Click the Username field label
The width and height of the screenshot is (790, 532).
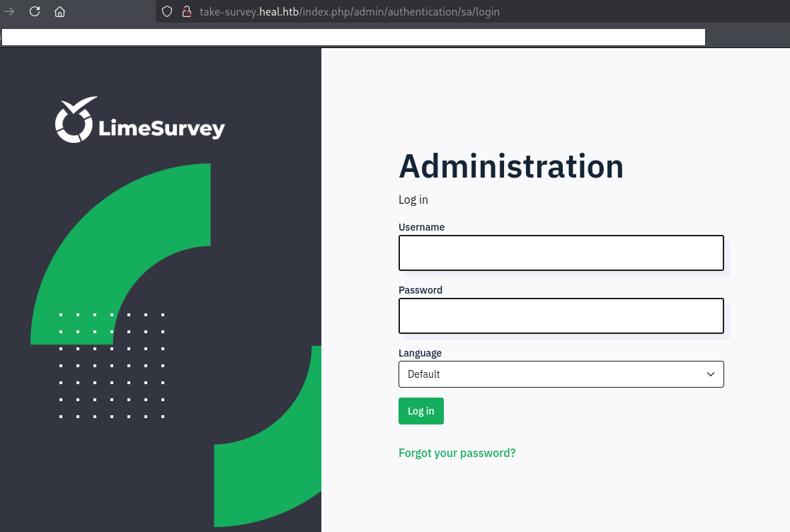(x=421, y=227)
